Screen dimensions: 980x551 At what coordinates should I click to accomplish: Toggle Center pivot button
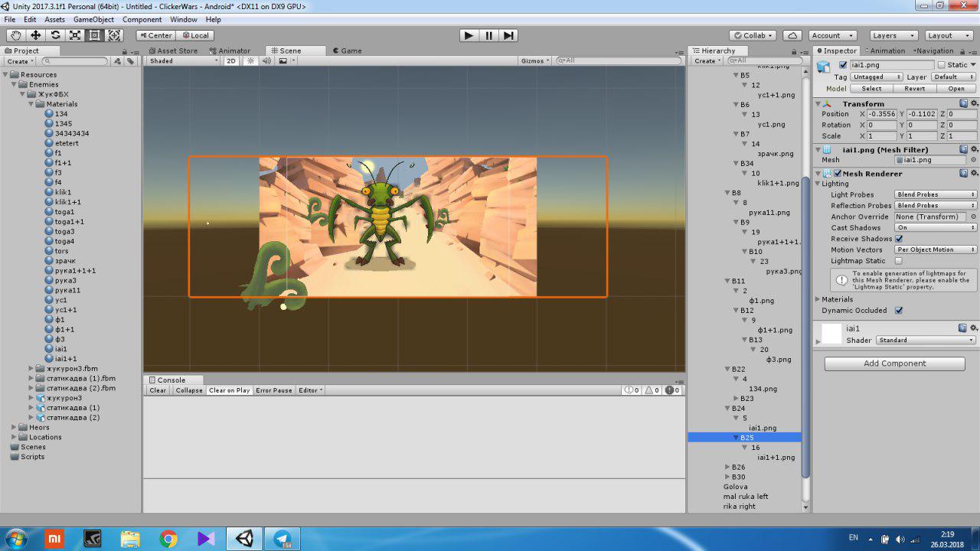coord(155,35)
